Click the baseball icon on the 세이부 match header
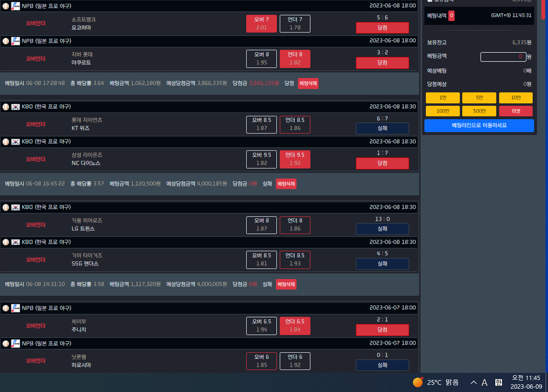548x392 pixels. (x=6, y=308)
